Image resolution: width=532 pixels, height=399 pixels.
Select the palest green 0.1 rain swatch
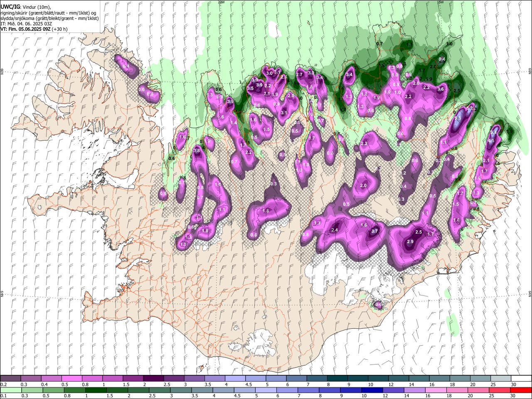10,390
